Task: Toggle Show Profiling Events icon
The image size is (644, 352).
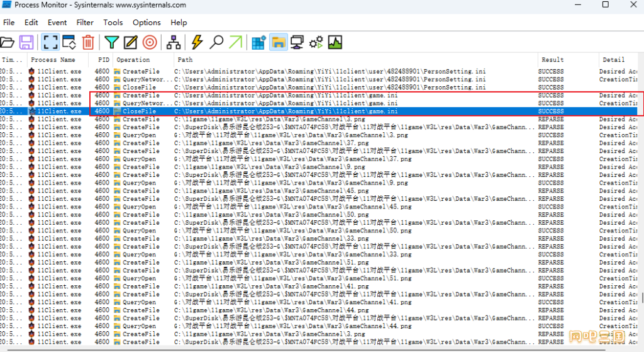Action: 335,42
